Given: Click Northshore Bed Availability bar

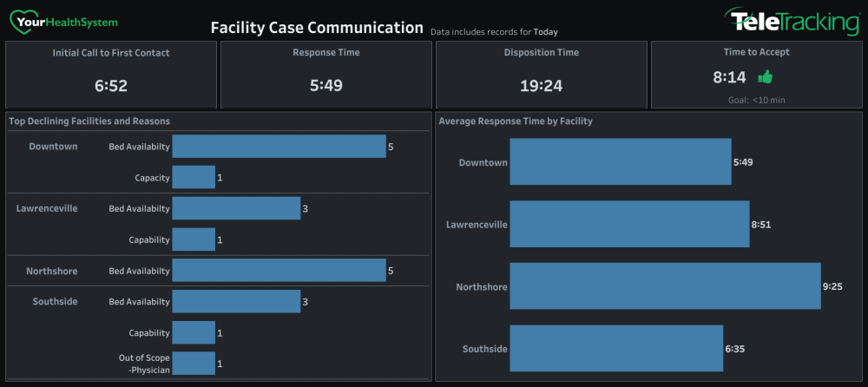Looking at the screenshot, I should click(x=279, y=270).
